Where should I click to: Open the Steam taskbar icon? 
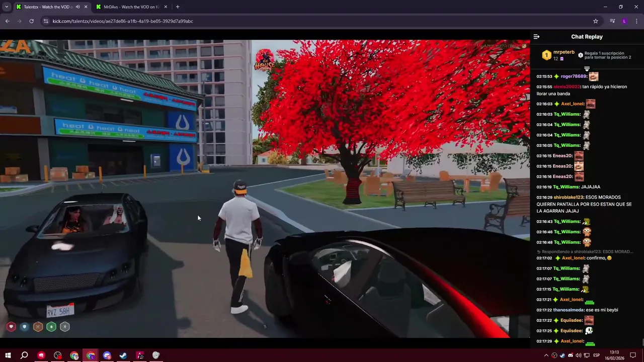click(123, 355)
